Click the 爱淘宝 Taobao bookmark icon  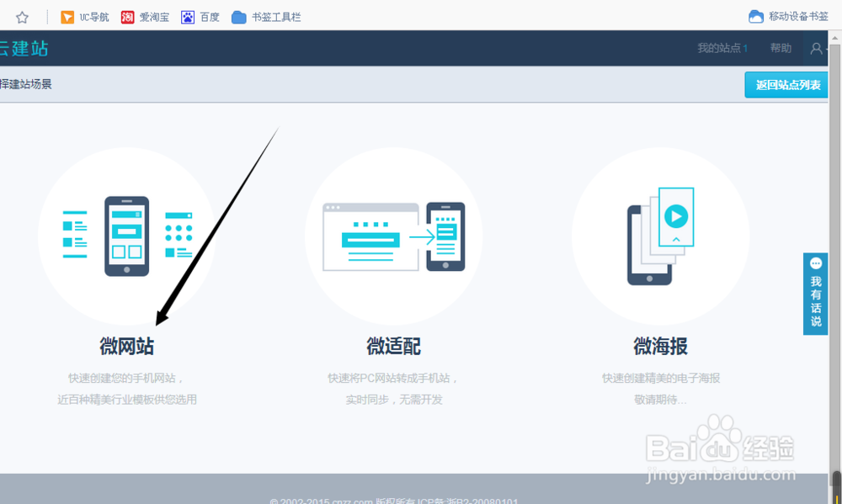click(129, 16)
